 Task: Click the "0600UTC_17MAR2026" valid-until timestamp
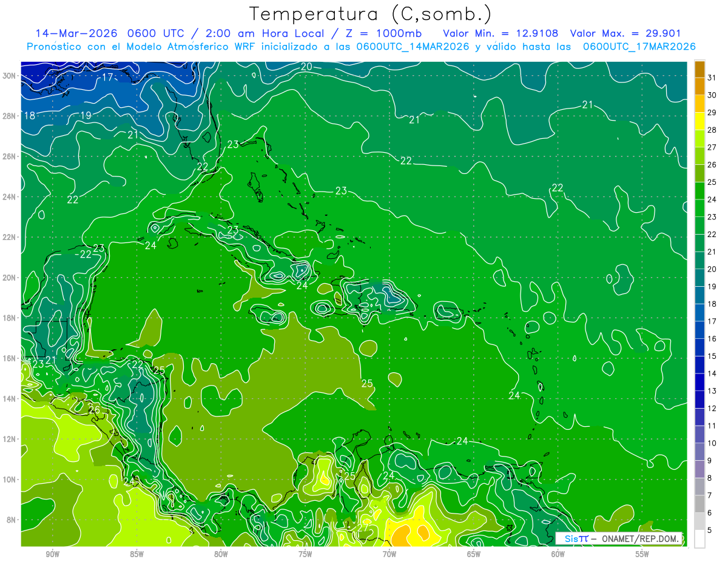click(639, 47)
